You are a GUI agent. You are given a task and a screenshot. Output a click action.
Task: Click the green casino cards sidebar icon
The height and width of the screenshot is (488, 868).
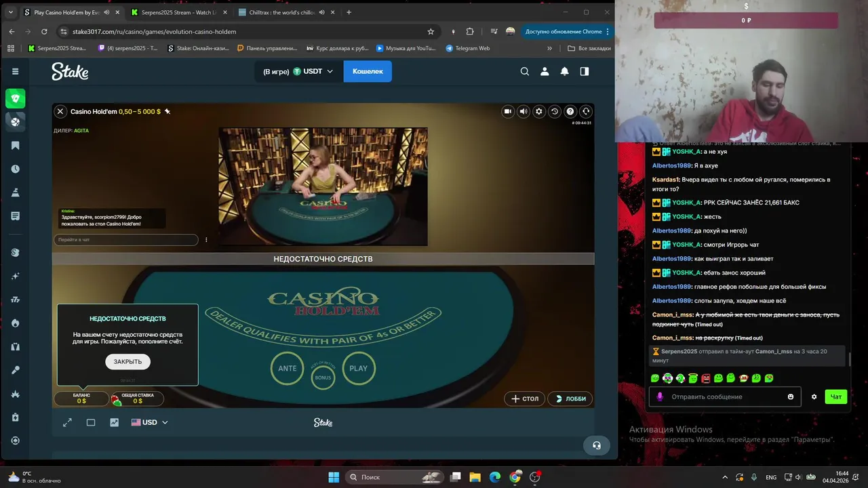click(x=16, y=99)
